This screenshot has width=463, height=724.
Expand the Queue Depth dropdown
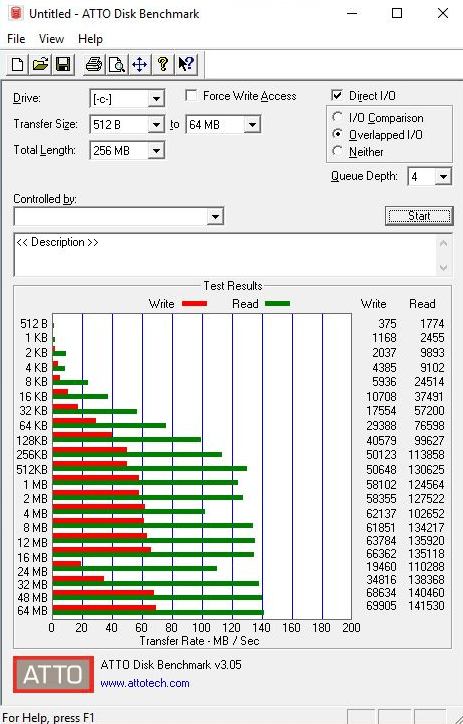444,176
